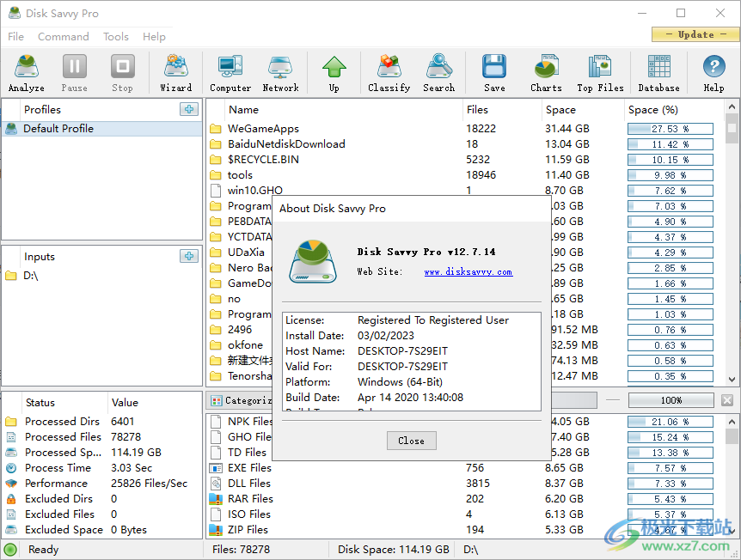
Task: Click the 21.06 % category space bar
Action: click(671, 422)
